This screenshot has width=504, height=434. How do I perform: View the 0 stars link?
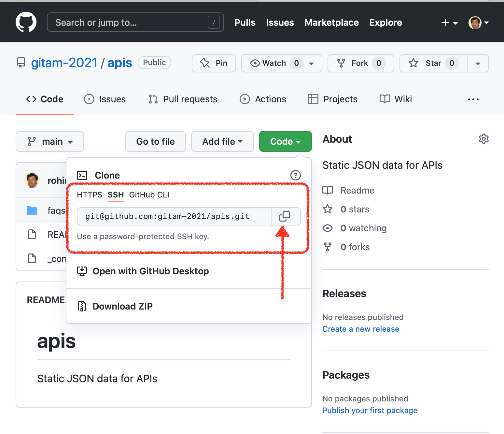pos(355,209)
